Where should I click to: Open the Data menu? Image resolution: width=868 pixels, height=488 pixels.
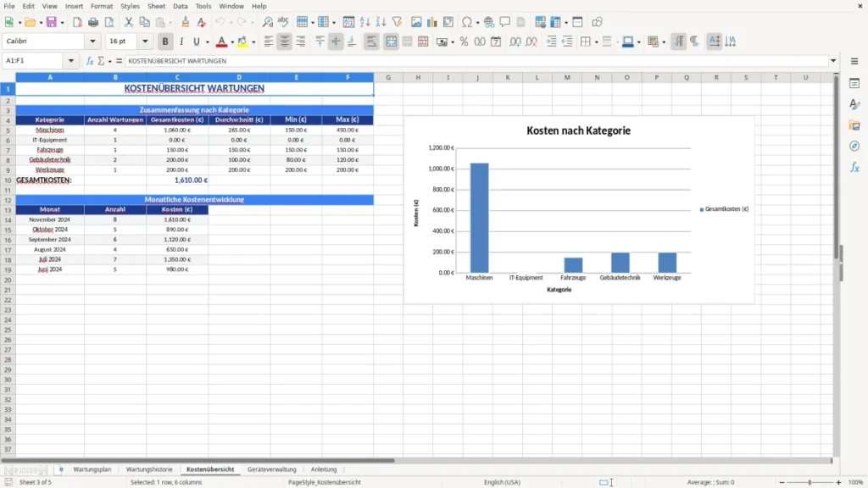[180, 6]
